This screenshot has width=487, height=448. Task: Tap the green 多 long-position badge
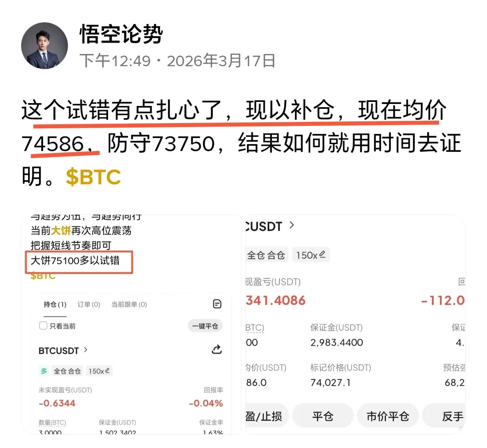pos(44,371)
